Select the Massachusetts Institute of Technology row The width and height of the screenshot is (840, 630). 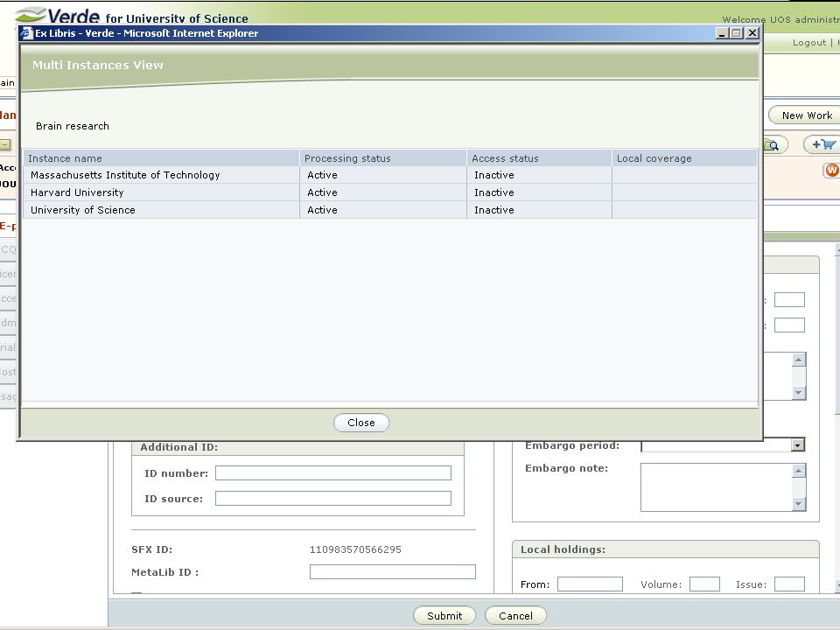(x=390, y=175)
